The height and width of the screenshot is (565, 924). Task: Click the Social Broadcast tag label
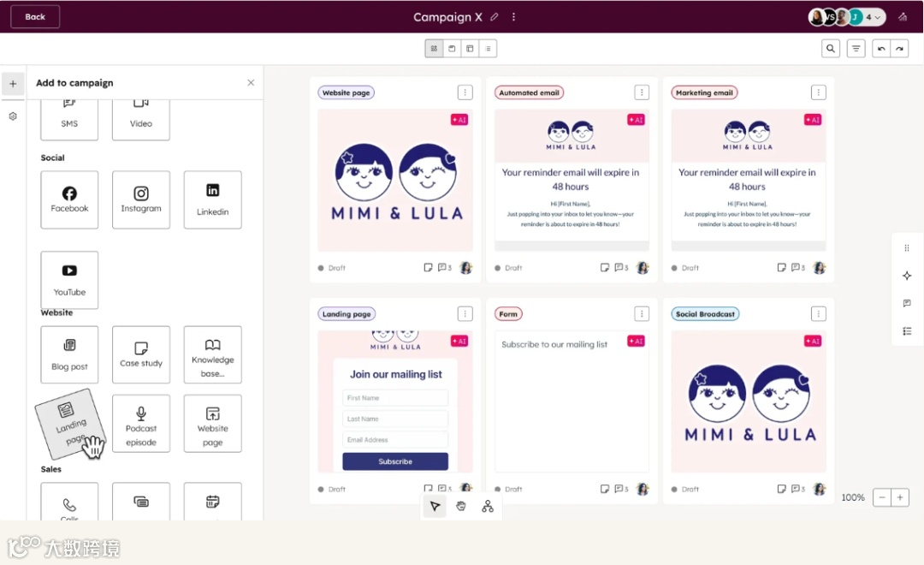coord(705,314)
